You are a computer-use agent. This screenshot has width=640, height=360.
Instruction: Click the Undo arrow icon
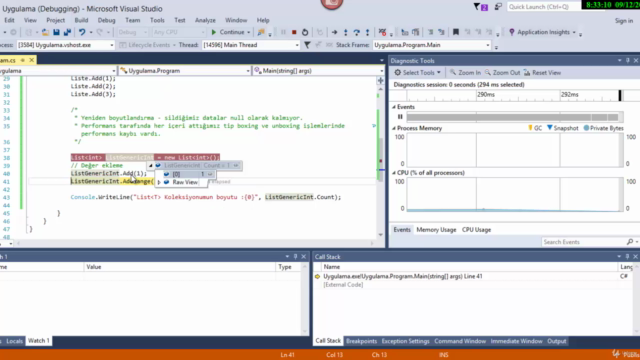(82, 32)
